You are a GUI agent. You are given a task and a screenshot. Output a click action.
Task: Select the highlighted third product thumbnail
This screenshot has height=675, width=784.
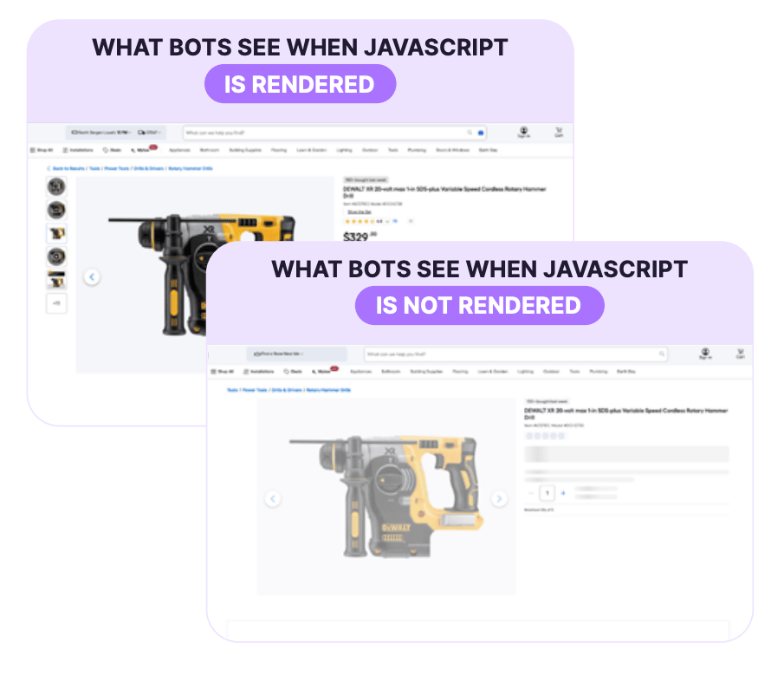(x=56, y=233)
